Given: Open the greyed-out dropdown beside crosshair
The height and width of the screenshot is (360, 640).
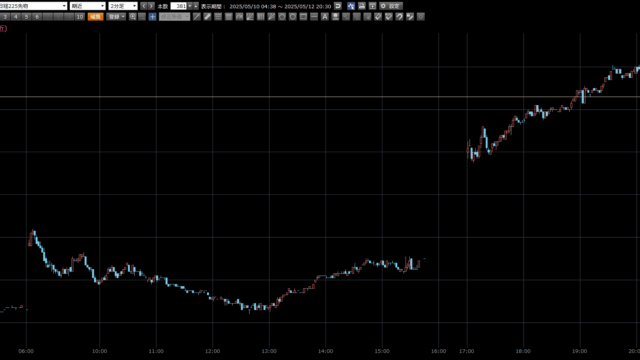Looking at the screenshot, I should click(174, 17).
